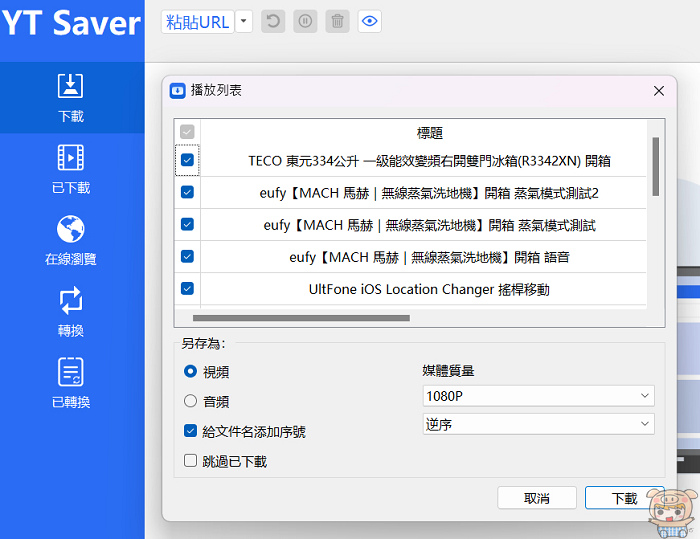The image size is (700, 539).
Task: Select the 轉換 convert icon
Action: pyautogui.click(x=71, y=300)
